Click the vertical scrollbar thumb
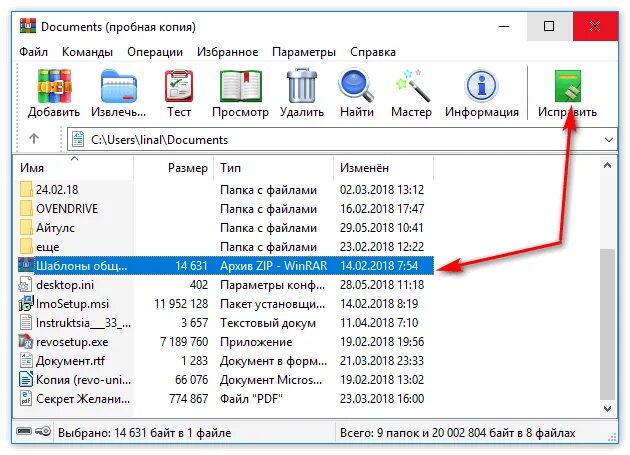 coord(608,324)
